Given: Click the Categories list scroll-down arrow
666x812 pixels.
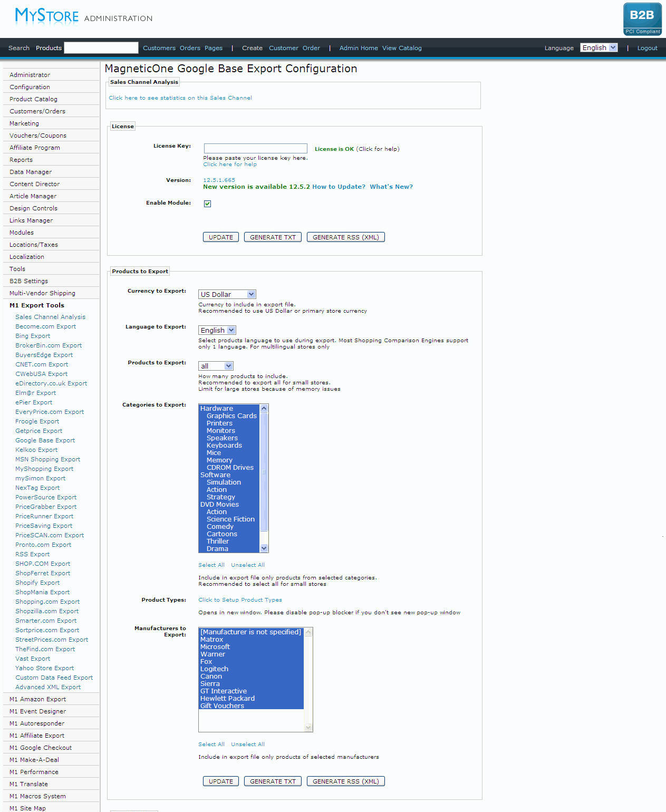Looking at the screenshot, I should (x=264, y=548).
